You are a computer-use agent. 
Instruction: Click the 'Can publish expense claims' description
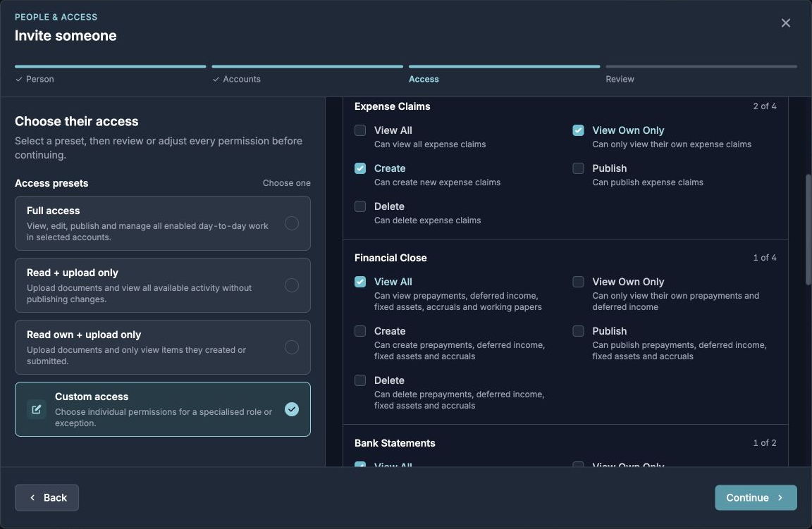click(648, 182)
